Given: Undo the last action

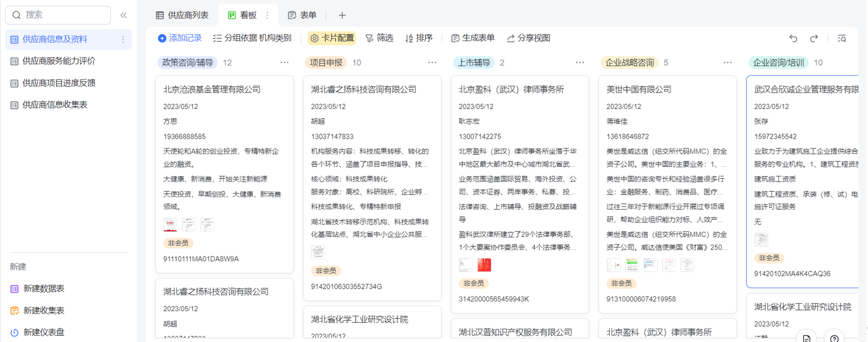Looking at the screenshot, I should (793, 38).
